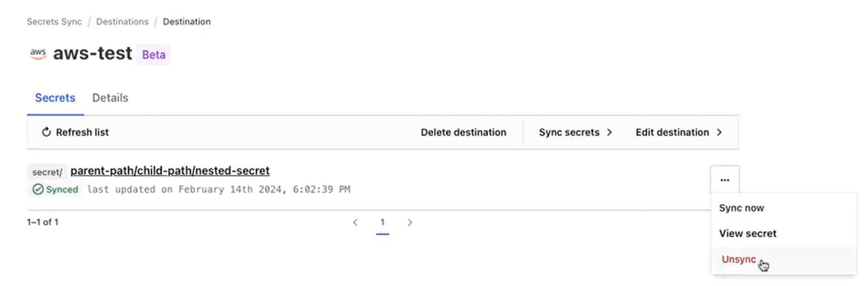Switch to the Details tab

(110, 98)
